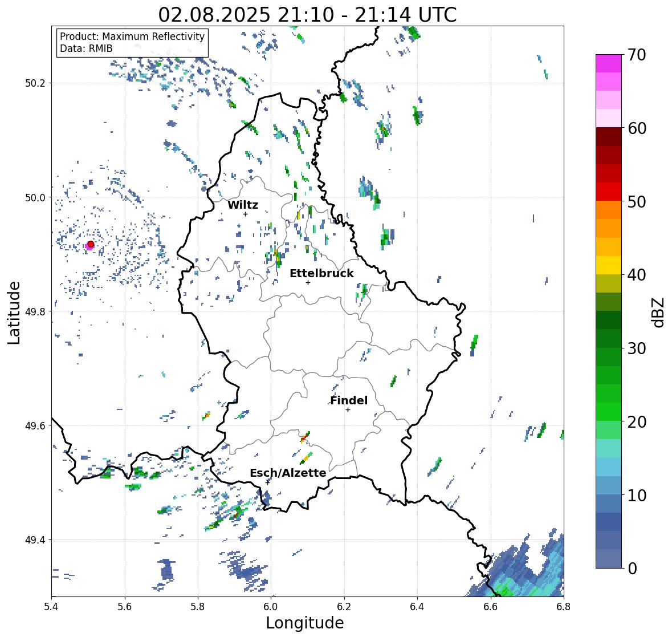Click the colorbar tick label 10

637,495
